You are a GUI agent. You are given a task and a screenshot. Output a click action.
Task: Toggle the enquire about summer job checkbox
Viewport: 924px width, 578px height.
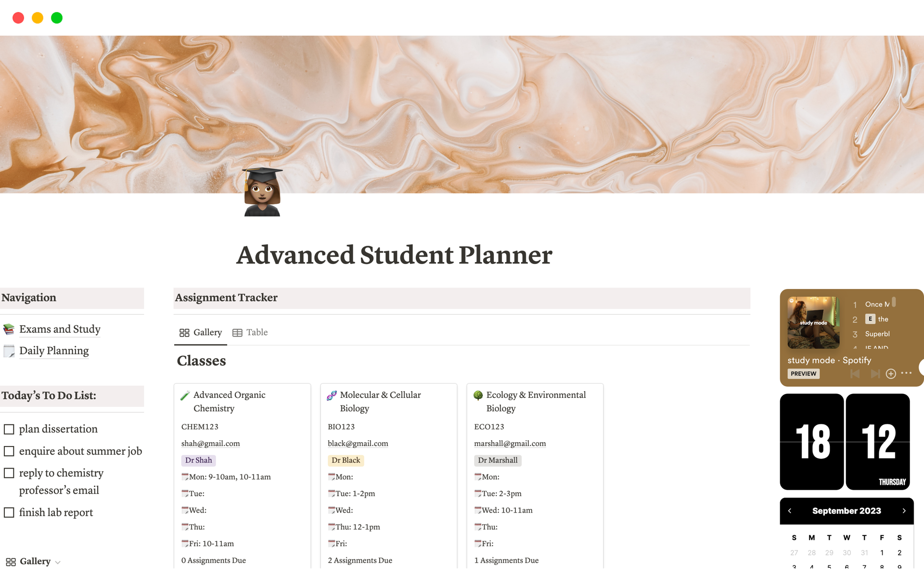pos(9,451)
